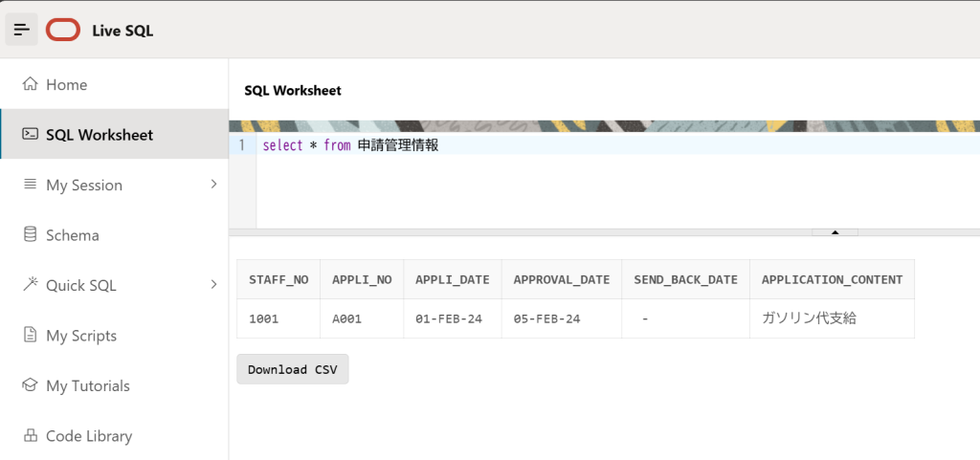Image resolution: width=980 pixels, height=460 pixels.
Task: Click the hamburger navigation menu icon
Action: pyautogui.click(x=21, y=30)
